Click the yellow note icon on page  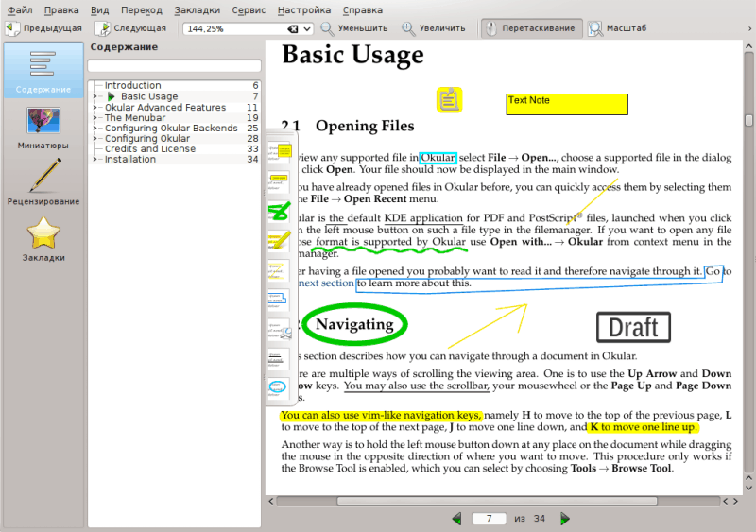coord(449,100)
